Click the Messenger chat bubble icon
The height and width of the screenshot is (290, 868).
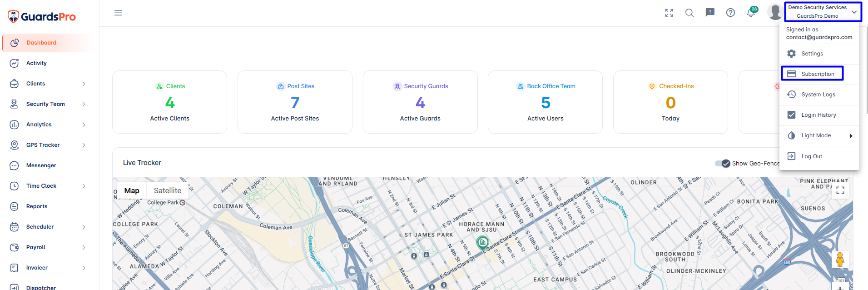coord(15,165)
